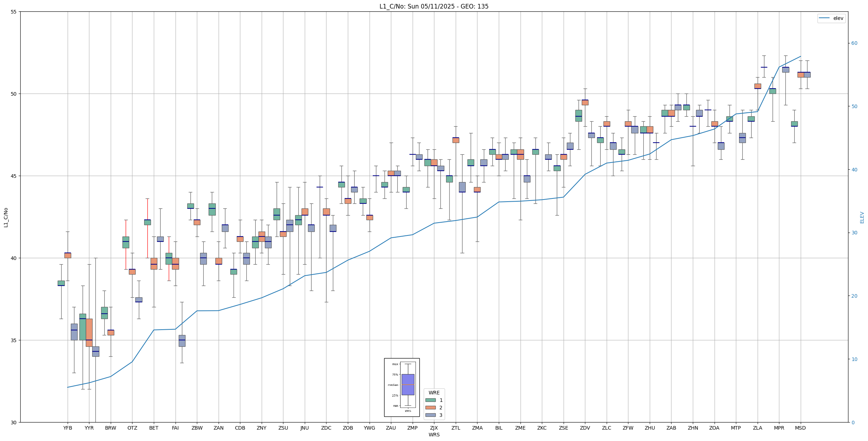Click the 30 tick on the left axis
Image resolution: width=868 pixels, height=441 pixels.
pyautogui.click(x=14, y=422)
